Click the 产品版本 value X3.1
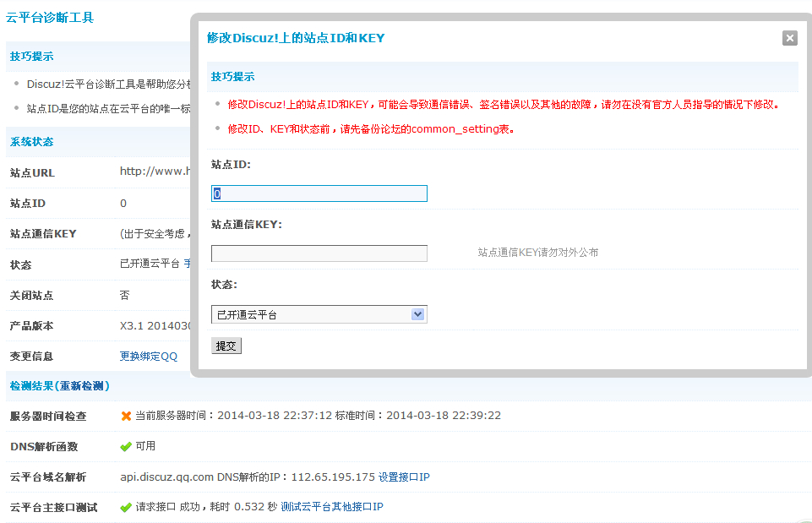The image size is (812, 523). (x=155, y=325)
